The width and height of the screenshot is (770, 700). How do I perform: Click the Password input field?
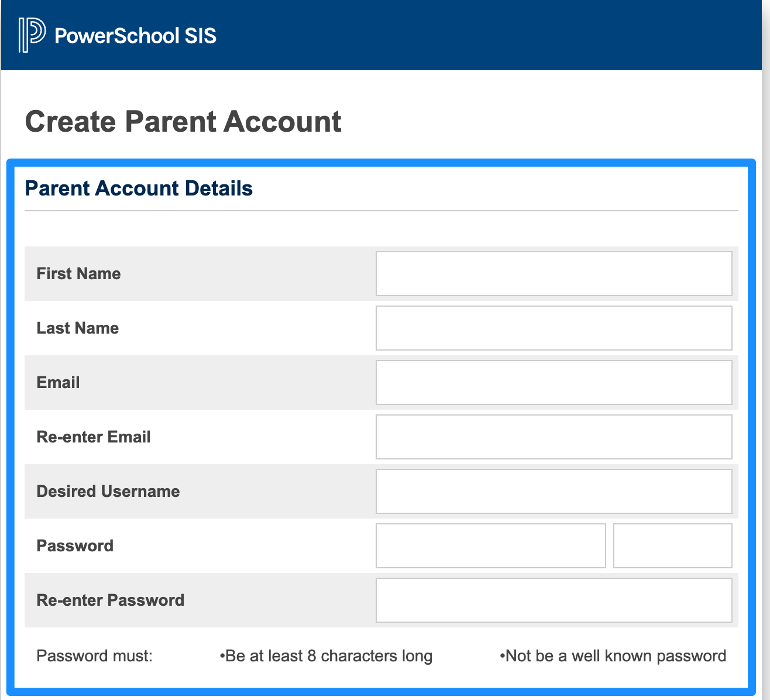tap(490, 545)
